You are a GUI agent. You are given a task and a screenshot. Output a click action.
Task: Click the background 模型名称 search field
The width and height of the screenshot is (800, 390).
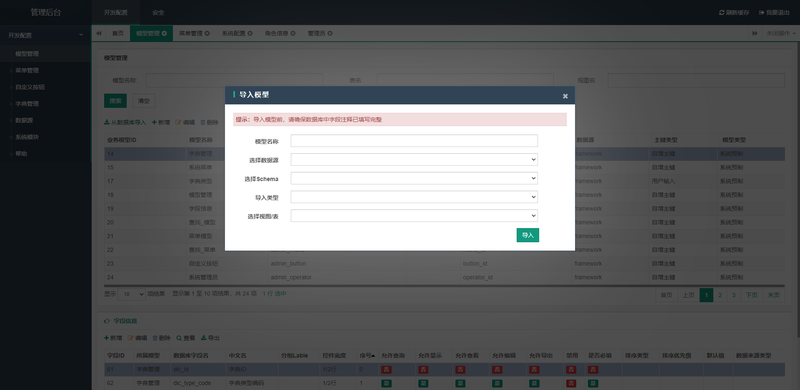tap(234, 80)
